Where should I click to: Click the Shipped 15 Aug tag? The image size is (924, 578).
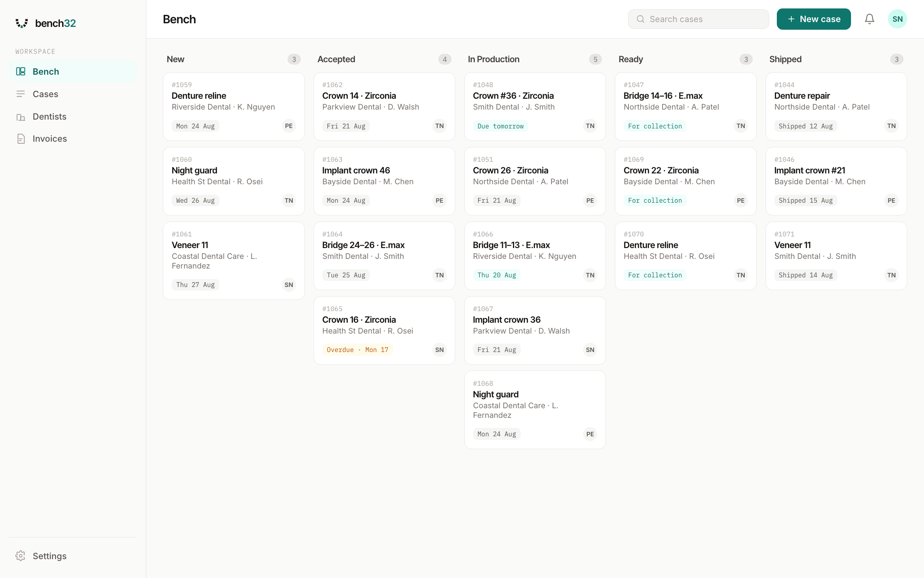tap(806, 200)
